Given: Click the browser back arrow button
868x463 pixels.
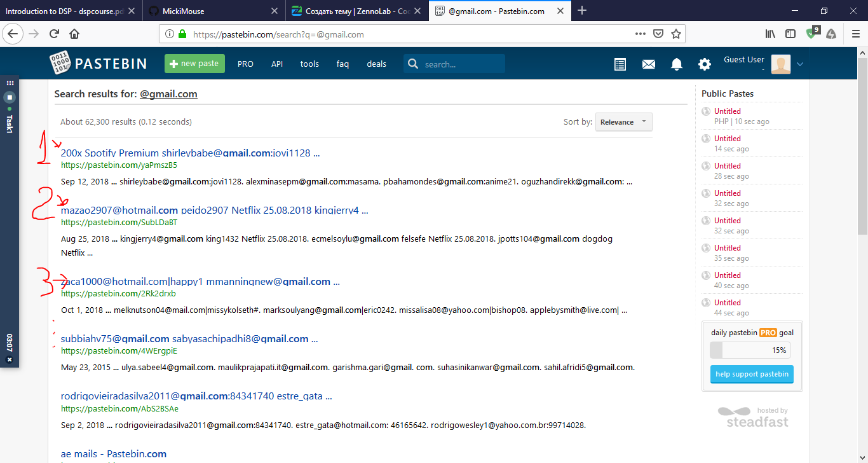Looking at the screenshot, I should click(x=13, y=34).
